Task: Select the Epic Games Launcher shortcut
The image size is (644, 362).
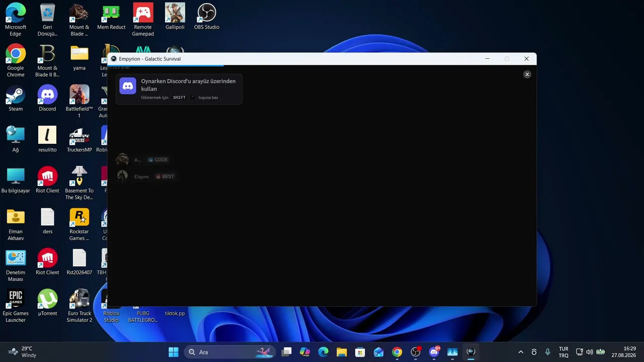Action: pos(16,306)
